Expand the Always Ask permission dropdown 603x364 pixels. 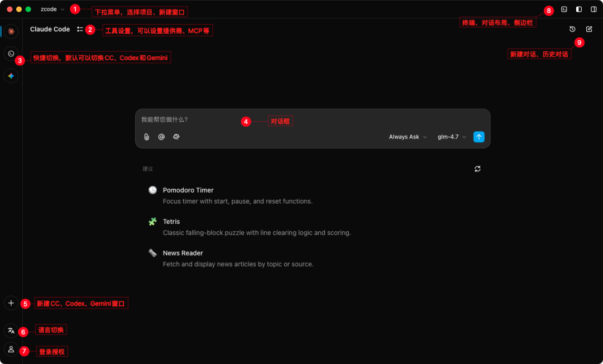(x=408, y=137)
